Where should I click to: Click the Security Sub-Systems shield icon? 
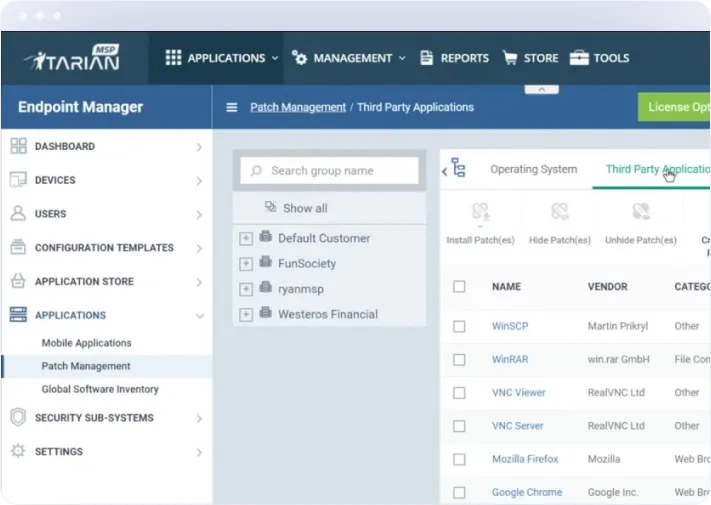tap(18, 417)
